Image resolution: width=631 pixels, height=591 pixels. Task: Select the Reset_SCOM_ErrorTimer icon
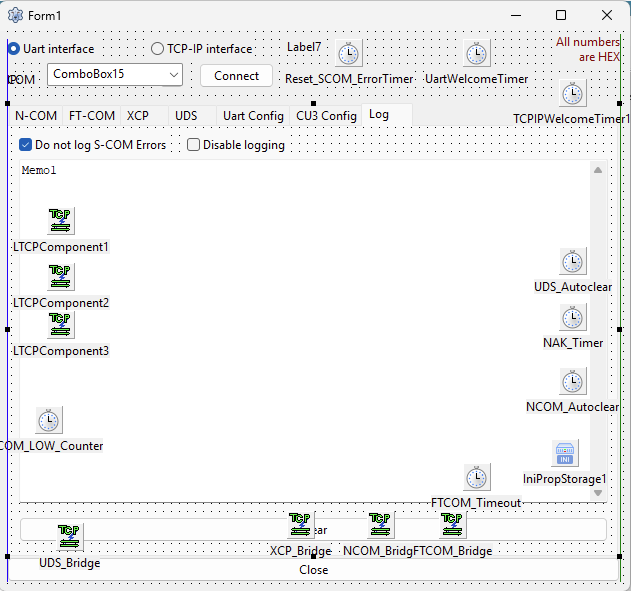click(348, 54)
